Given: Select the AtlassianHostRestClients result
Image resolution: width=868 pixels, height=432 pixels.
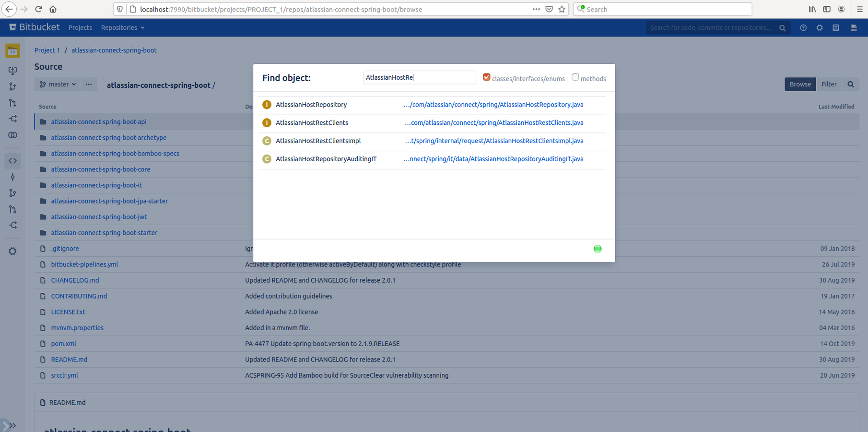Looking at the screenshot, I should (x=312, y=123).
